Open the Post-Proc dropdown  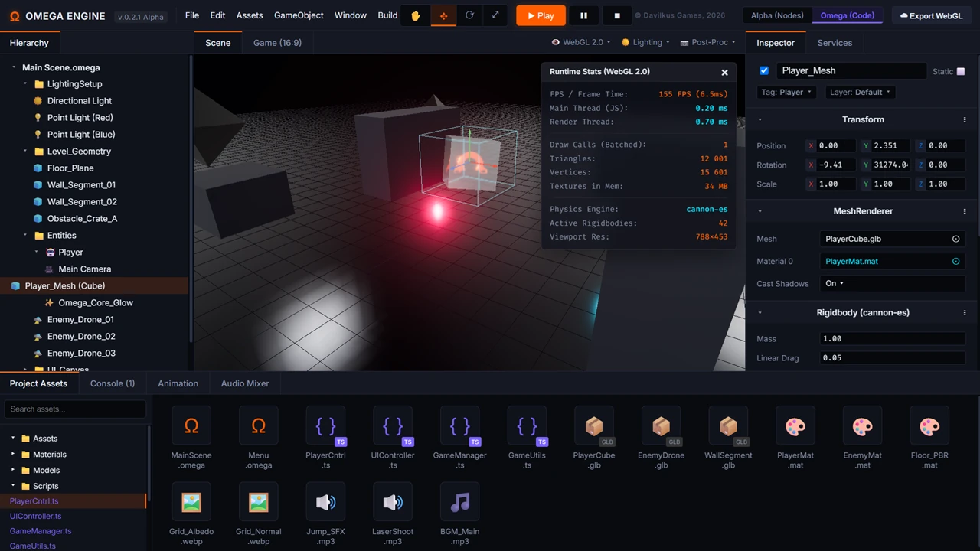point(708,42)
